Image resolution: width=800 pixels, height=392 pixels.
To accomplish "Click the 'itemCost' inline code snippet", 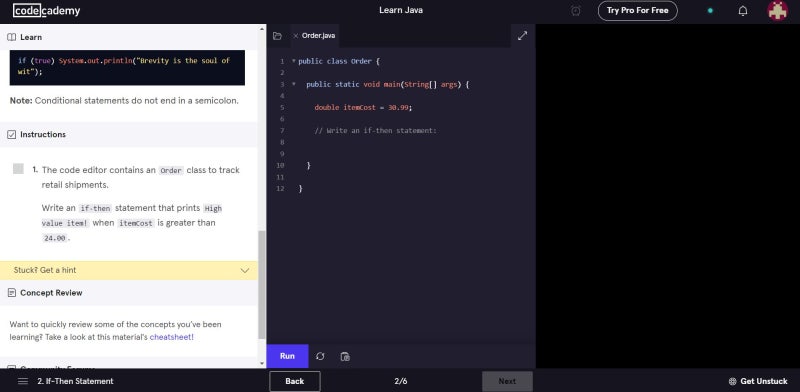I will click(x=136, y=223).
